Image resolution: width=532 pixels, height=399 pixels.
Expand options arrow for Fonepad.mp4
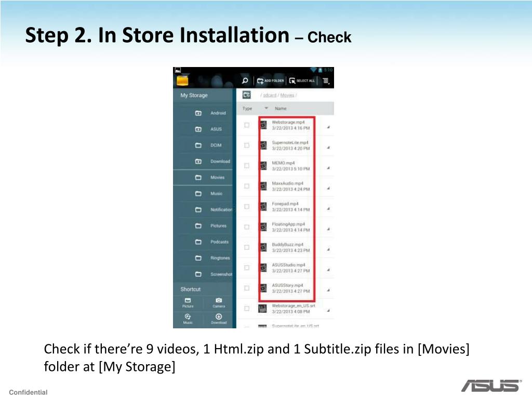(x=328, y=209)
